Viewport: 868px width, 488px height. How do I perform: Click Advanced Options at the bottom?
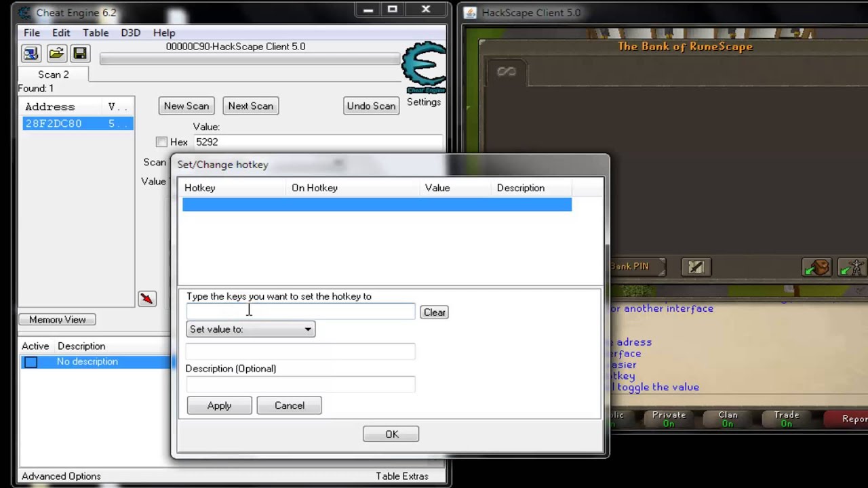pos(61,476)
